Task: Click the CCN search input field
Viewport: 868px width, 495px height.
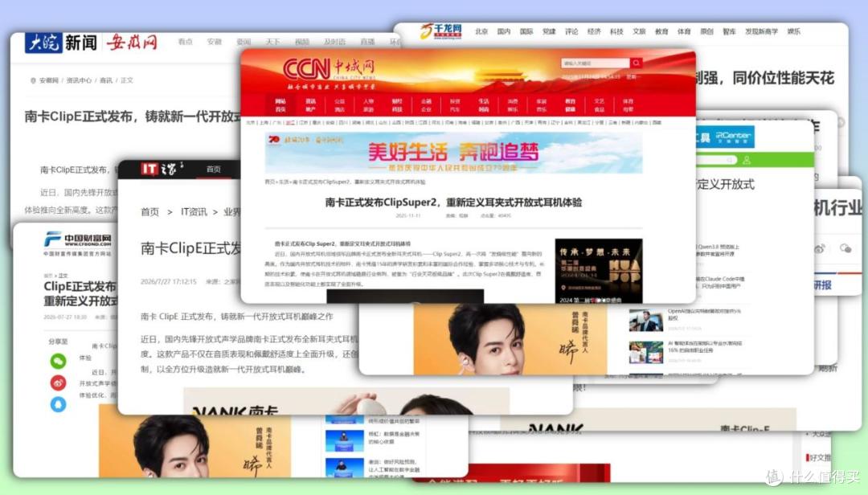Action: click(595, 63)
